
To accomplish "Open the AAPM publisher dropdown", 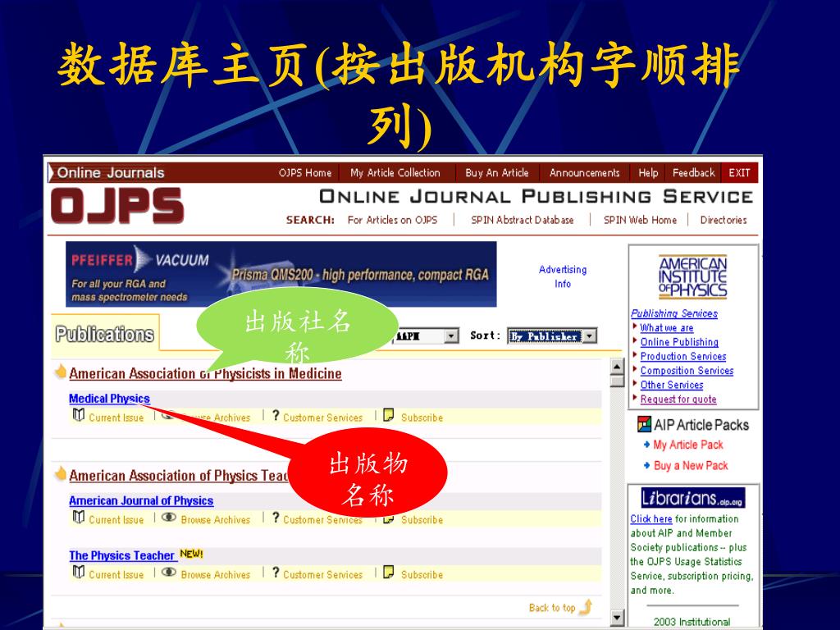I will [452, 336].
